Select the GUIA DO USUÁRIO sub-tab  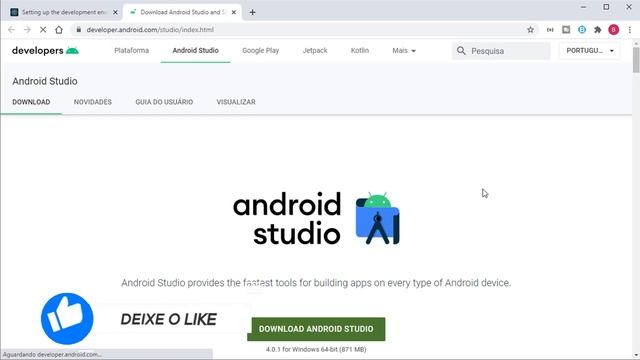(x=164, y=102)
